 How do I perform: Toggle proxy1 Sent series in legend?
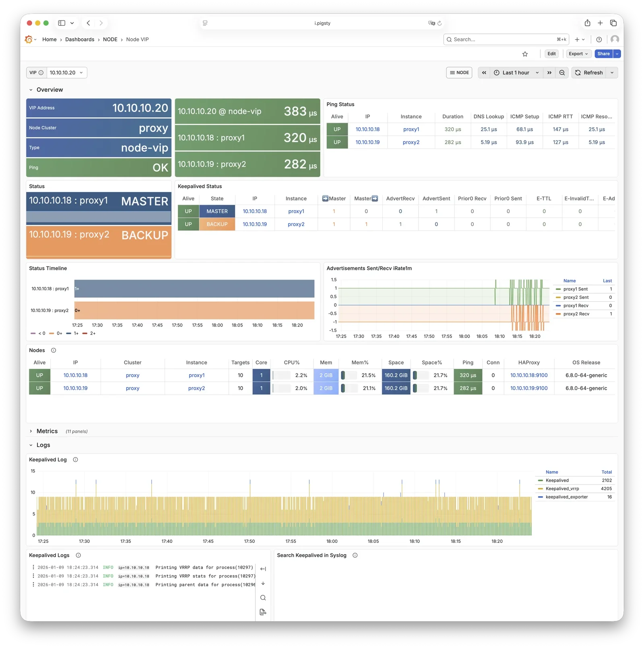(x=575, y=289)
